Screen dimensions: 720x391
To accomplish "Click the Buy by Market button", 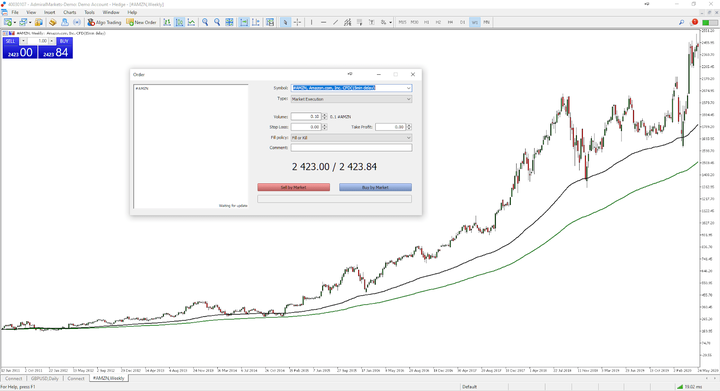I will click(375, 187).
